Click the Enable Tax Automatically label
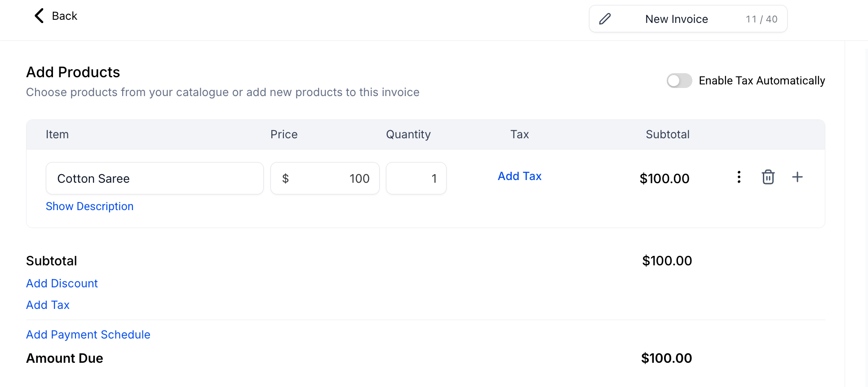Viewport: 868px width, 387px height. point(762,81)
